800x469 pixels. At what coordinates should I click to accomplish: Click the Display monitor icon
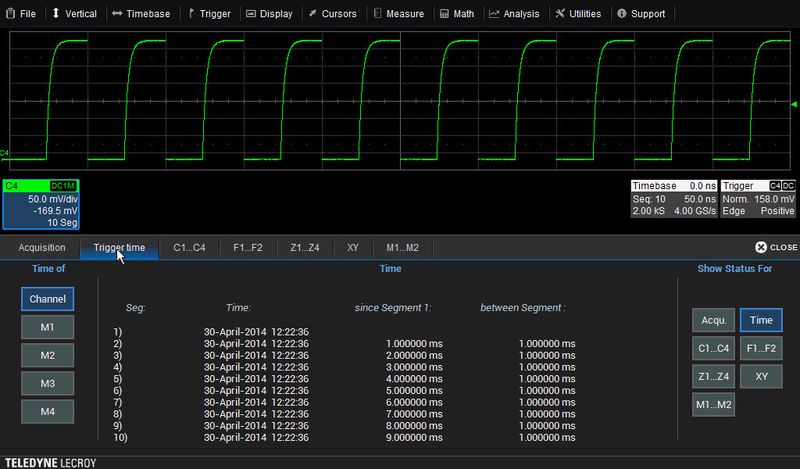point(251,14)
